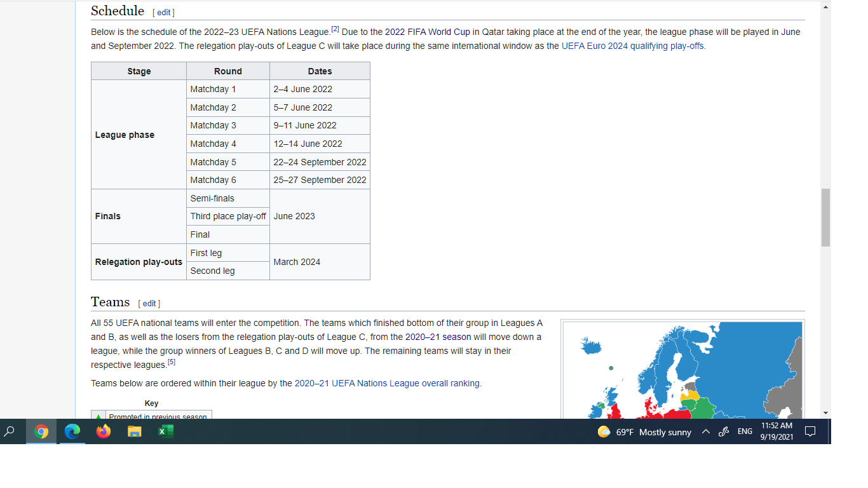Open File Explorer from the taskbar
868x488 pixels.
point(135,431)
